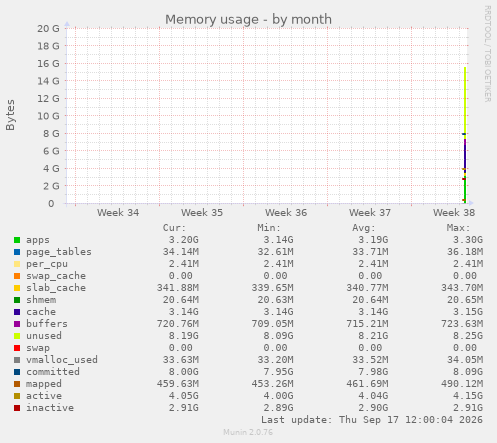Click the mapped max value 490.12M
497x443 pixels.
[462, 384]
